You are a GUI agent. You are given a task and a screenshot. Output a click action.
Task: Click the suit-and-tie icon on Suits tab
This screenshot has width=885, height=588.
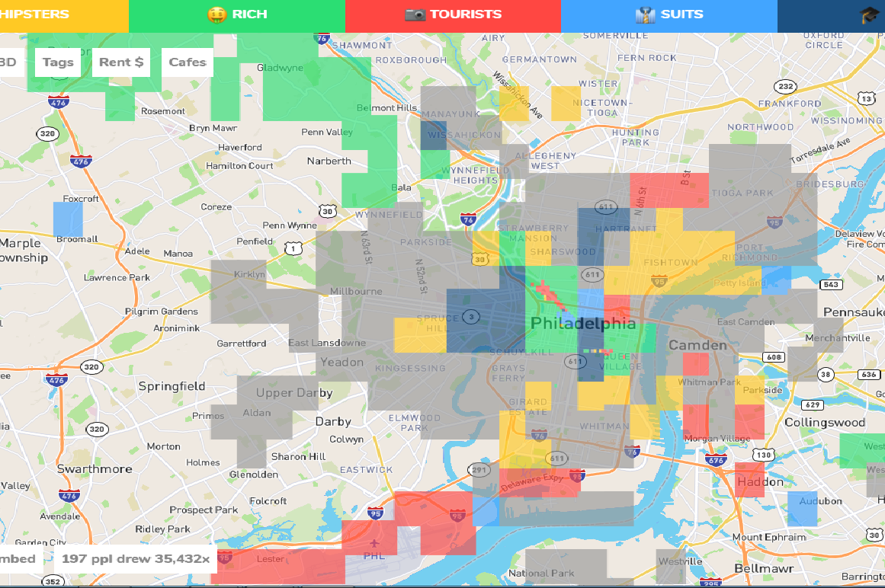click(645, 14)
